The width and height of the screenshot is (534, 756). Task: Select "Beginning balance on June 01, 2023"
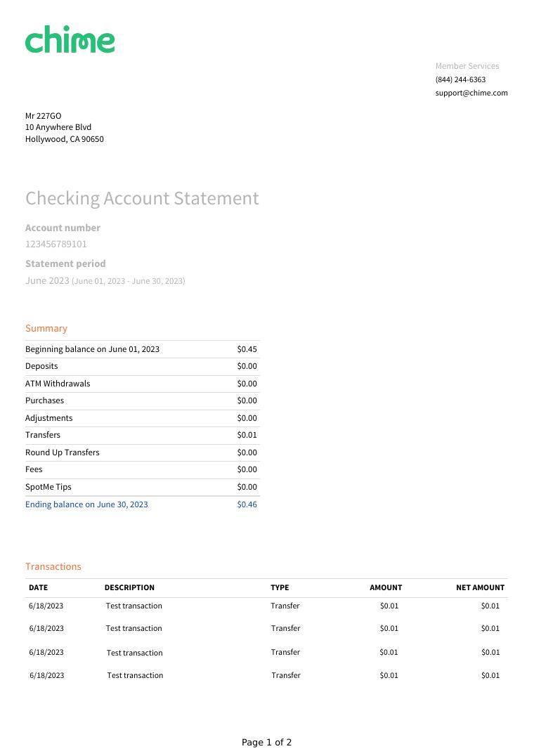92,349
